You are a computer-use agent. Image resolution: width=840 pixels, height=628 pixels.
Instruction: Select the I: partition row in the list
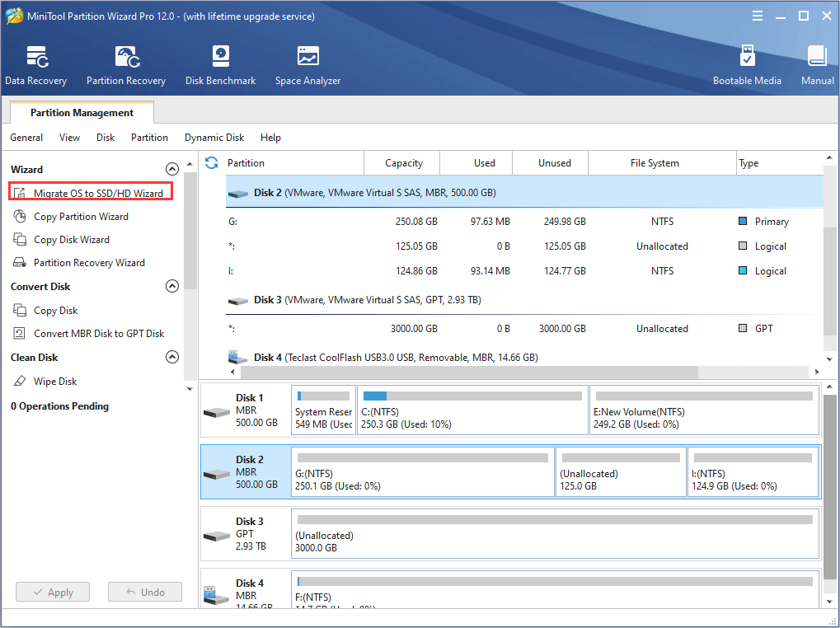point(524,271)
